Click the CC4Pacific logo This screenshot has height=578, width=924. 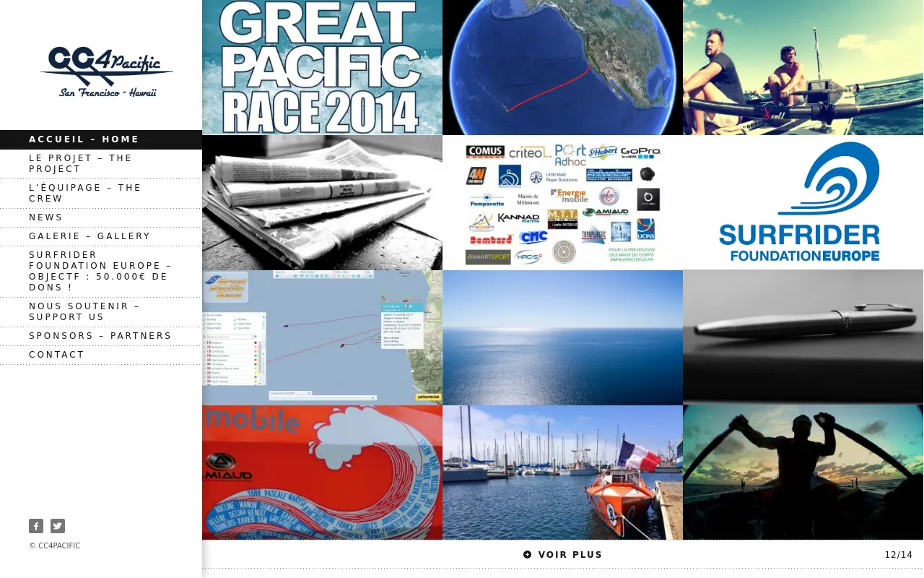tap(106, 72)
